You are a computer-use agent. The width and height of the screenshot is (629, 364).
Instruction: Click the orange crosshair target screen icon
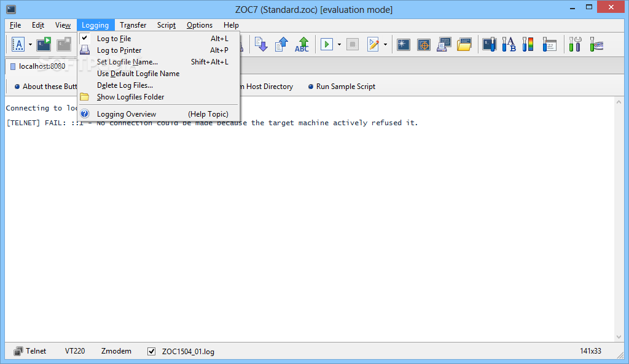click(424, 44)
